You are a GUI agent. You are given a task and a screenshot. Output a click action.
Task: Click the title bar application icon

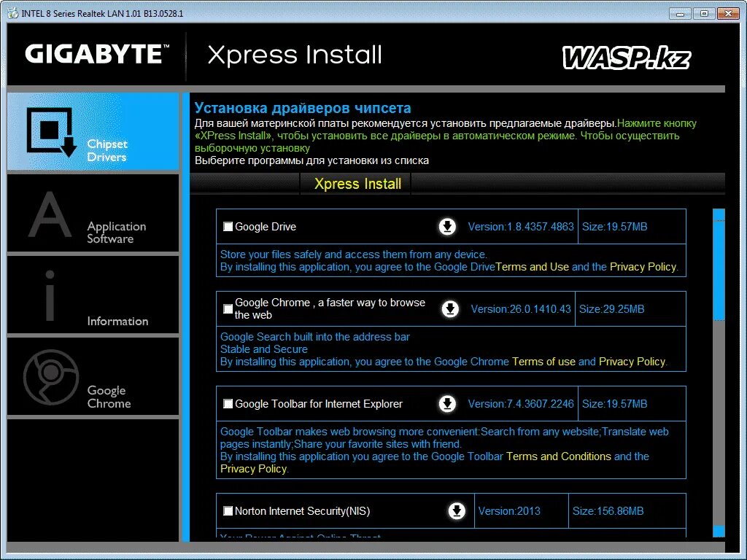(13, 13)
